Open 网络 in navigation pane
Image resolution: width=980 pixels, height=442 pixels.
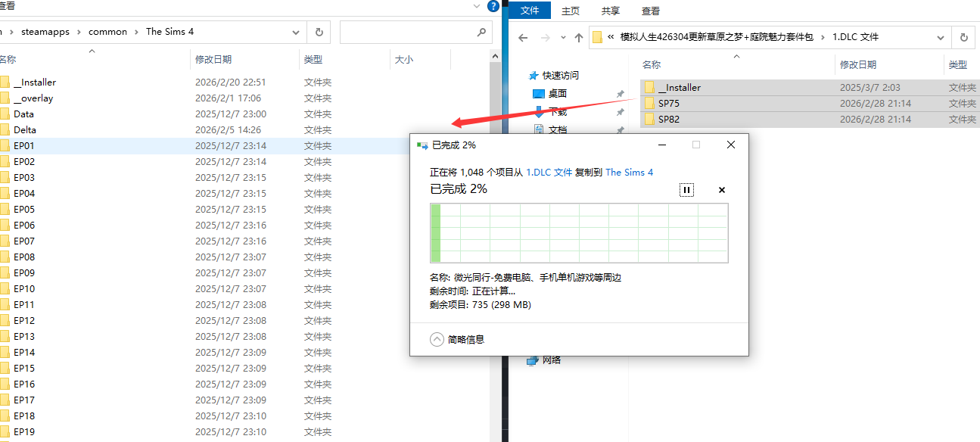point(551,360)
